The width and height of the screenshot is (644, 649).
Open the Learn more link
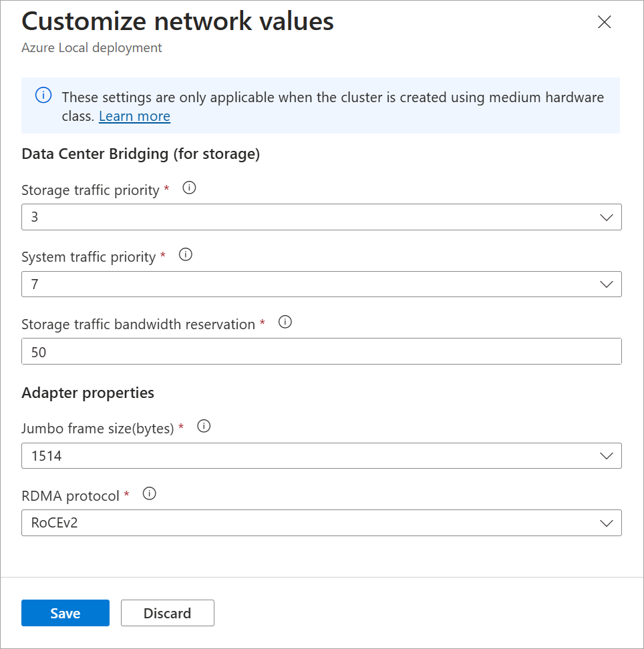[134, 116]
